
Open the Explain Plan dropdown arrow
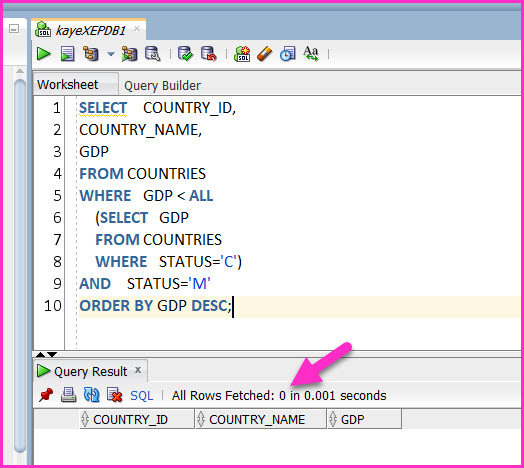point(111,54)
